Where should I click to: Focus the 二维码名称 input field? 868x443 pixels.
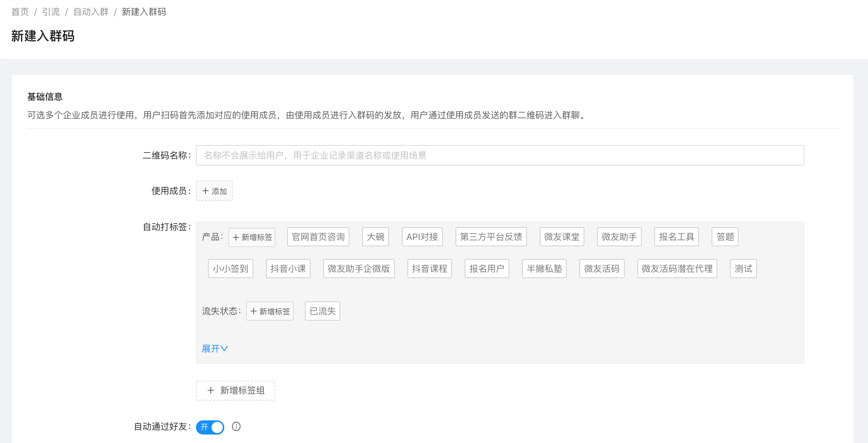(500, 155)
